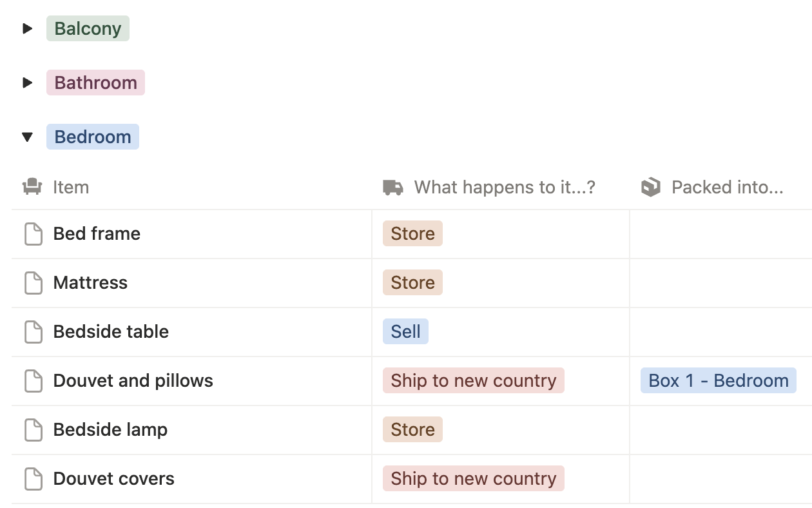The height and width of the screenshot is (508, 812).
Task: Click the Douvet covers page icon
Action: coord(34,478)
